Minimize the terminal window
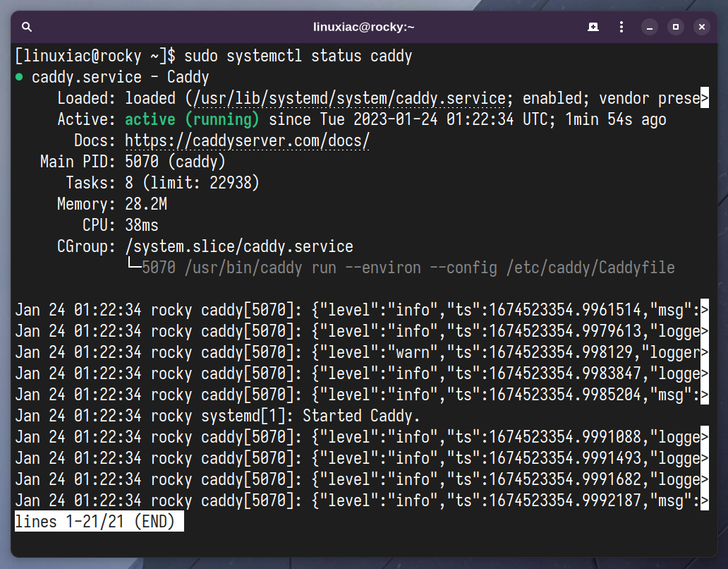 click(650, 27)
